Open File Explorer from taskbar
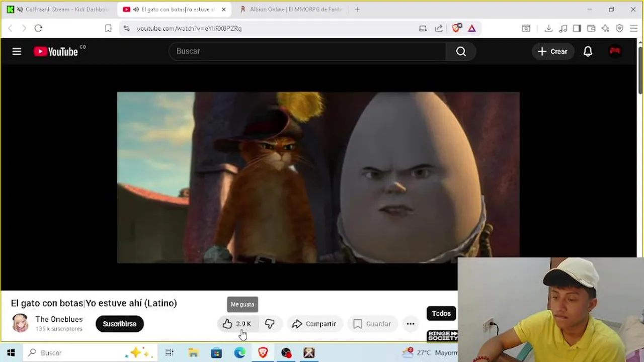Viewport: 644px width, 362px height. pyautogui.click(x=193, y=353)
